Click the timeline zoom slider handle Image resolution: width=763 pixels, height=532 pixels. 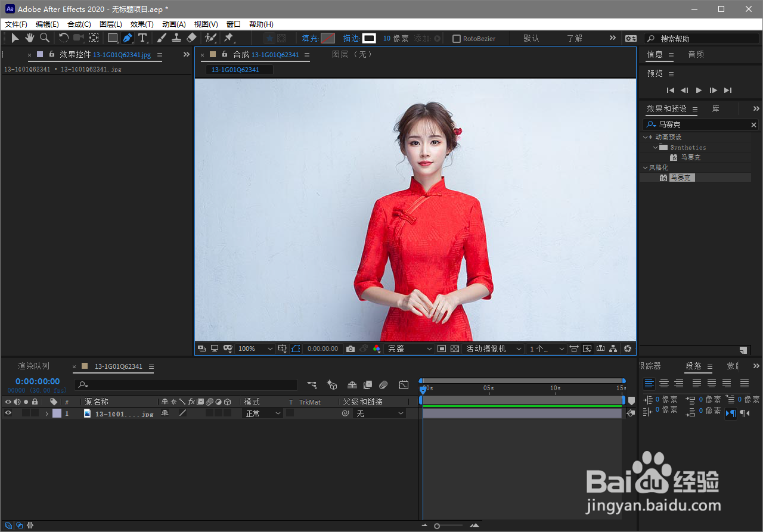[437, 525]
